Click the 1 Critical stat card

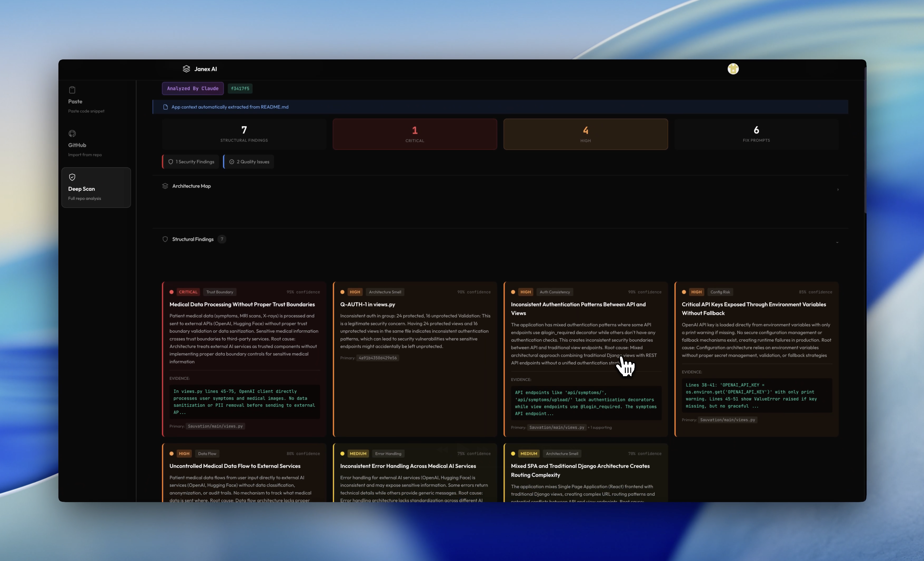pos(415,134)
